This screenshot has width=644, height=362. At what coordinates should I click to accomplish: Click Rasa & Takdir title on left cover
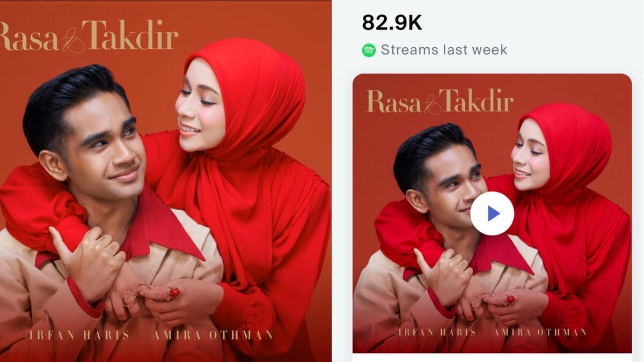(89, 36)
